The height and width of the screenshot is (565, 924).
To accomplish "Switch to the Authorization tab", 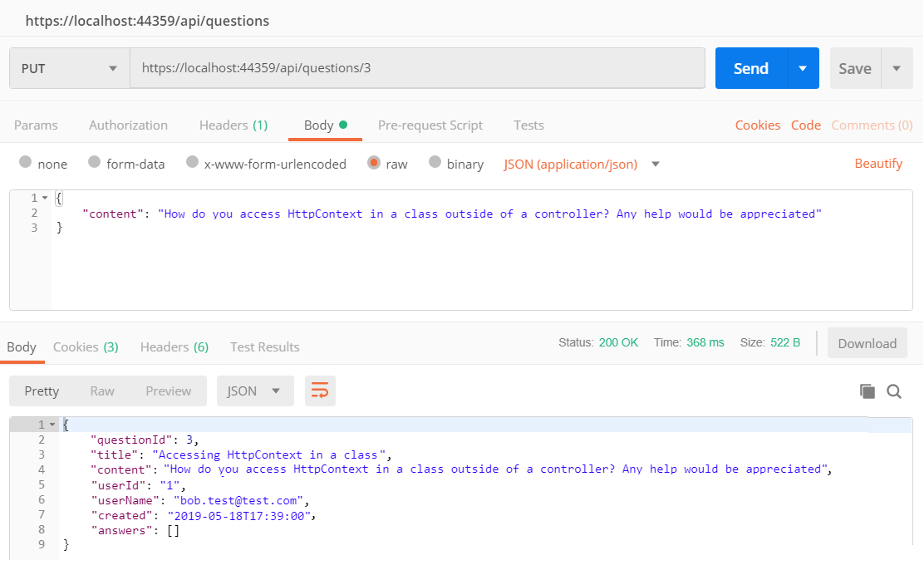I will 128,125.
